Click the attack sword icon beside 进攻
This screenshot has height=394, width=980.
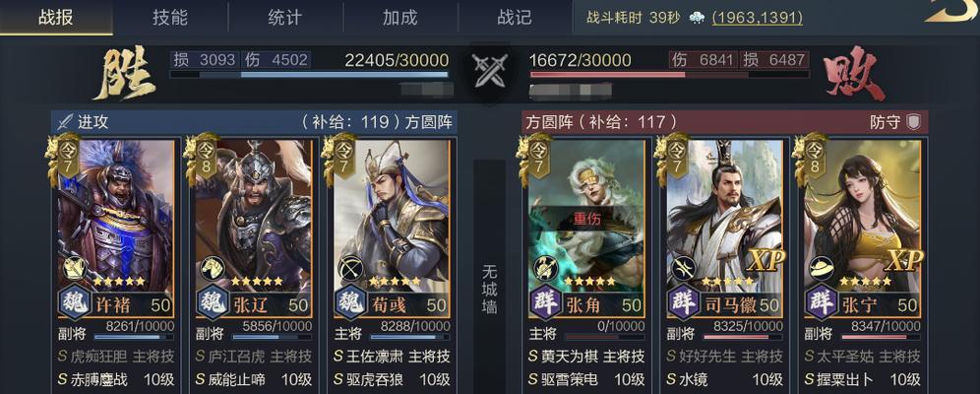coord(64,121)
